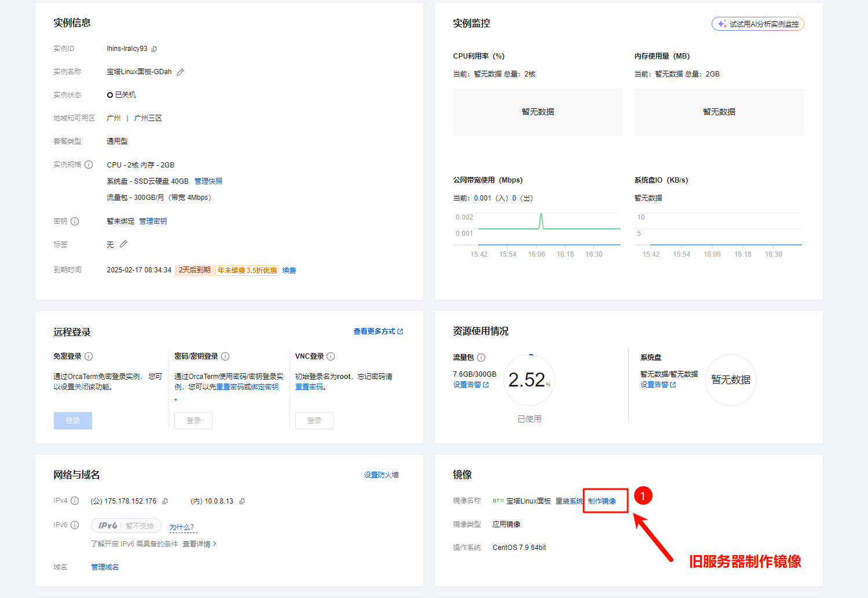Click the 试试用AI分析实例监控 button
The height and width of the screenshot is (598, 868).
click(757, 24)
